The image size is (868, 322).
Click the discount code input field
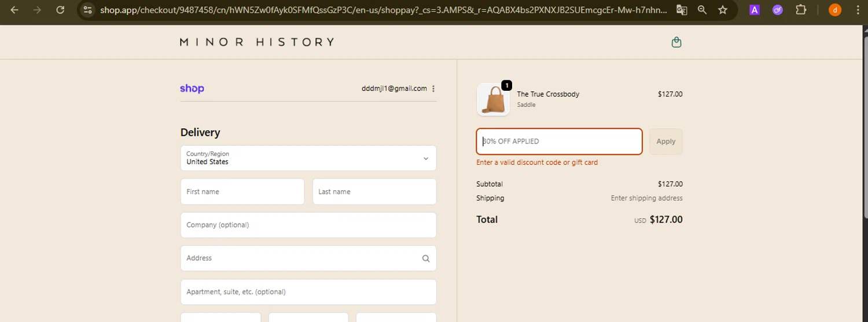tap(559, 141)
